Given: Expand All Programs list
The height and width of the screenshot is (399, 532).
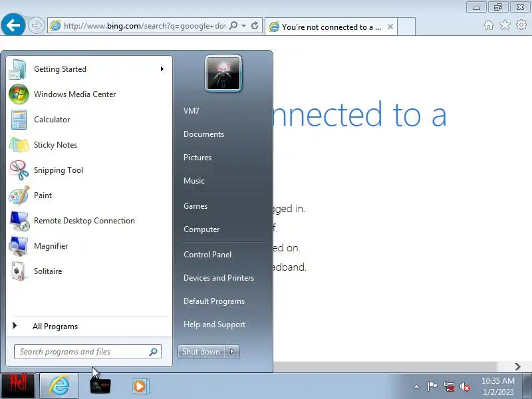Looking at the screenshot, I should pos(55,327).
